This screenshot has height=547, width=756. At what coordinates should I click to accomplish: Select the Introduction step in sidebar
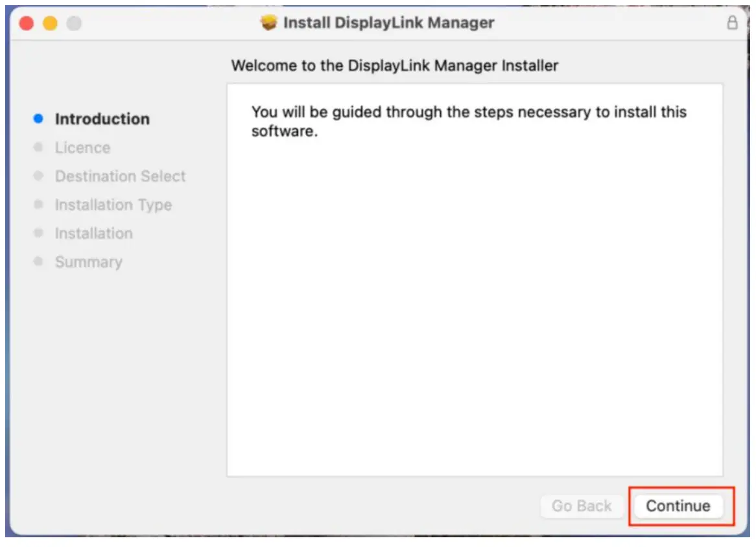102,119
